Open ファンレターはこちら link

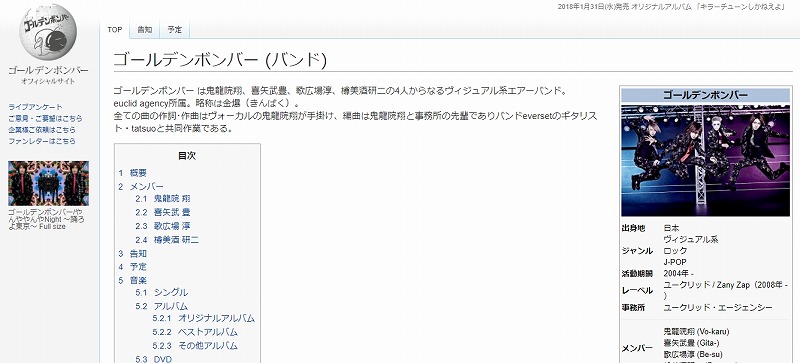click(42, 141)
